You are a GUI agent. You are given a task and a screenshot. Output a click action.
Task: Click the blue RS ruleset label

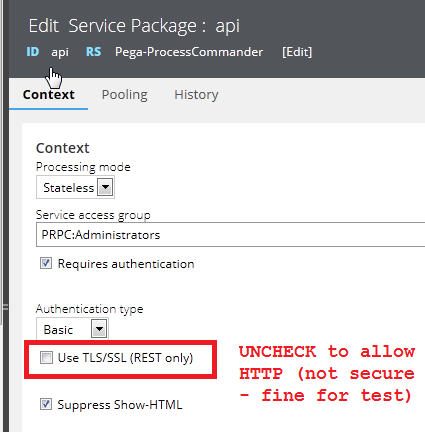tap(93, 52)
